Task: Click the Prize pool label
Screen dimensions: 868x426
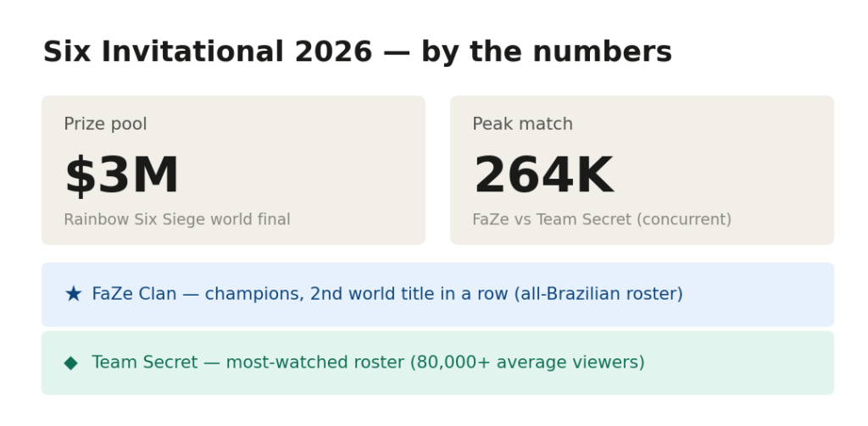Action: tap(105, 124)
